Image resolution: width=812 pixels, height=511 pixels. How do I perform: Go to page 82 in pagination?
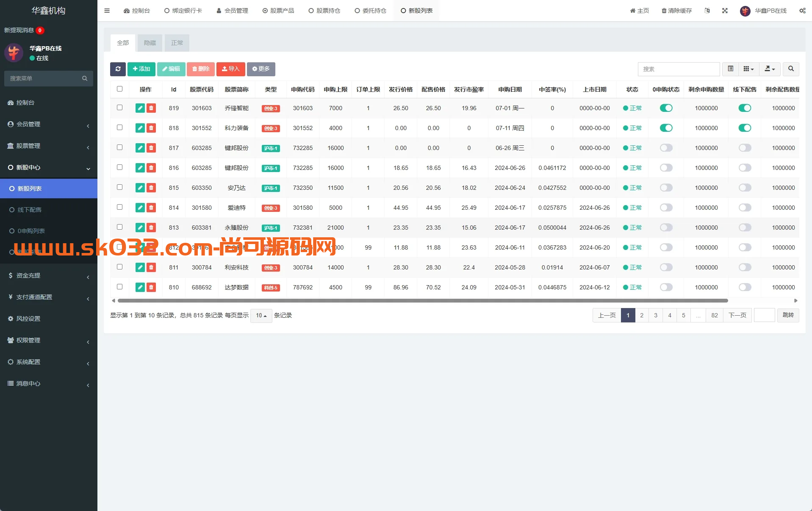[x=714, y=315]
